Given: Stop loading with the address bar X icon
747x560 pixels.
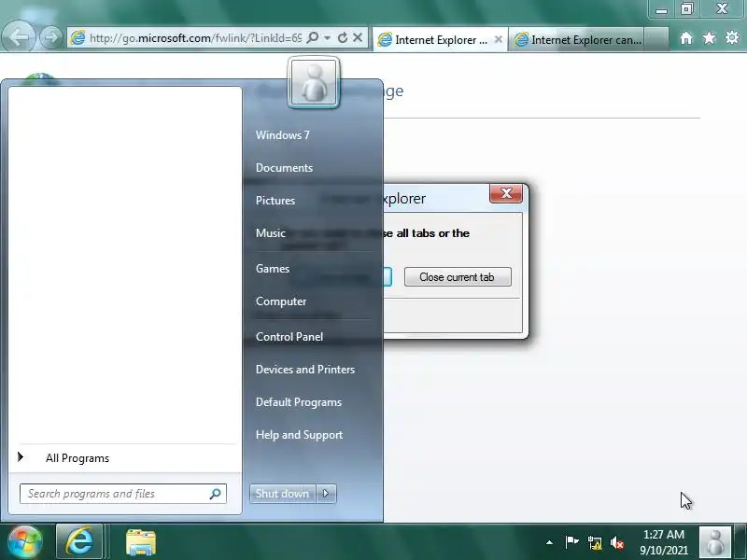Looking at the screenshot, I should 358,37.
